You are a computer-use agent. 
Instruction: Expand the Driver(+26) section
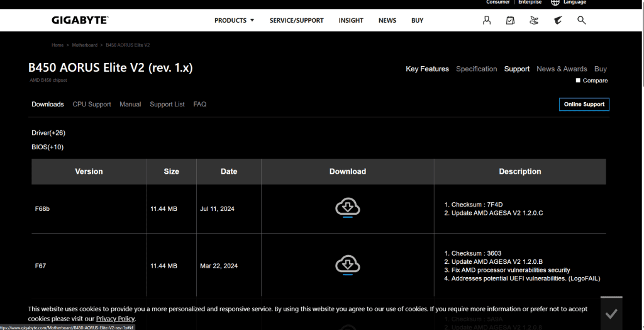tap(48, 133)
